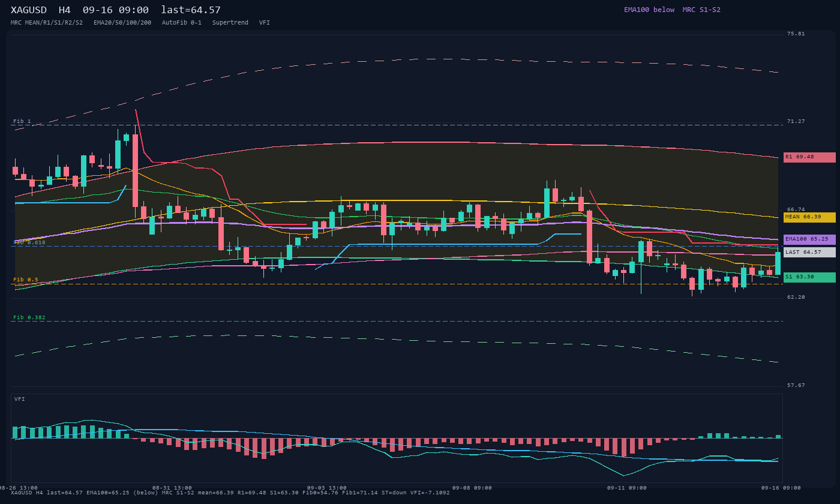Click the Fib 0.5 level label
840x504 pixels.
click(x=26, y=280)
